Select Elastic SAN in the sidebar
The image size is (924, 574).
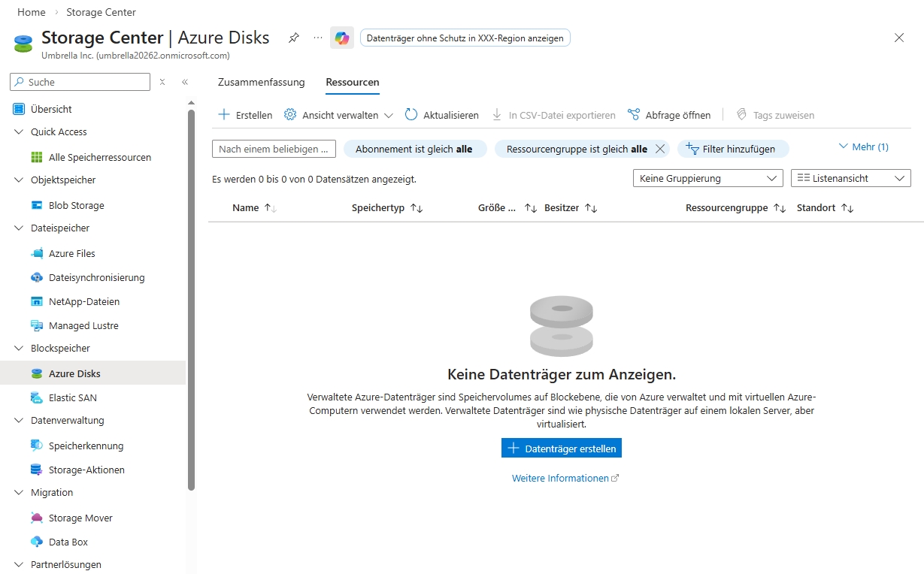click(x=72, y=397)
